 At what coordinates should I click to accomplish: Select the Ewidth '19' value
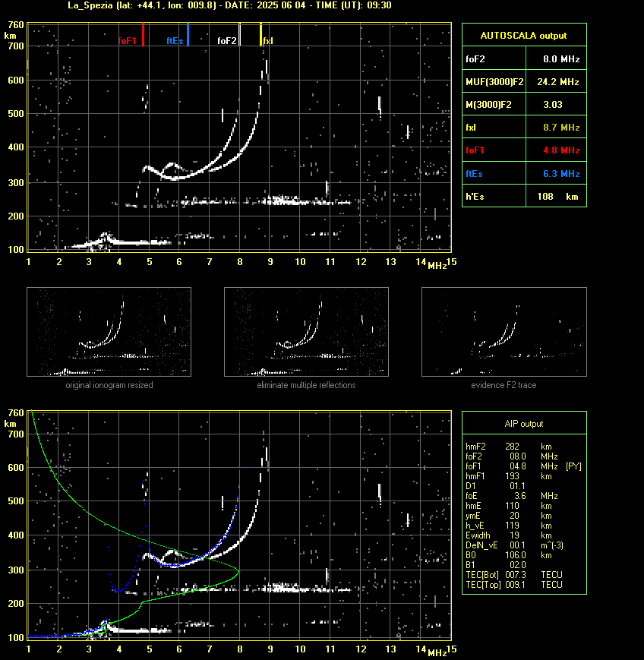click(514, 536)
